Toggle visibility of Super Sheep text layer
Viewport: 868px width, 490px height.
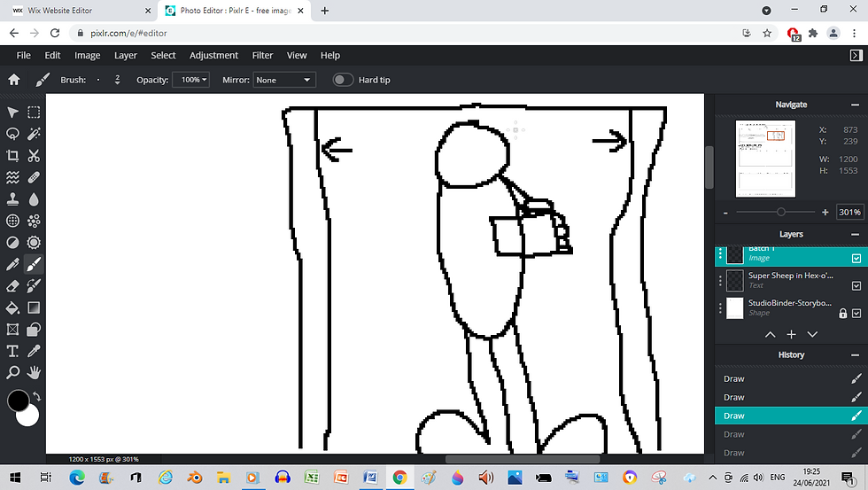(856, 285)
